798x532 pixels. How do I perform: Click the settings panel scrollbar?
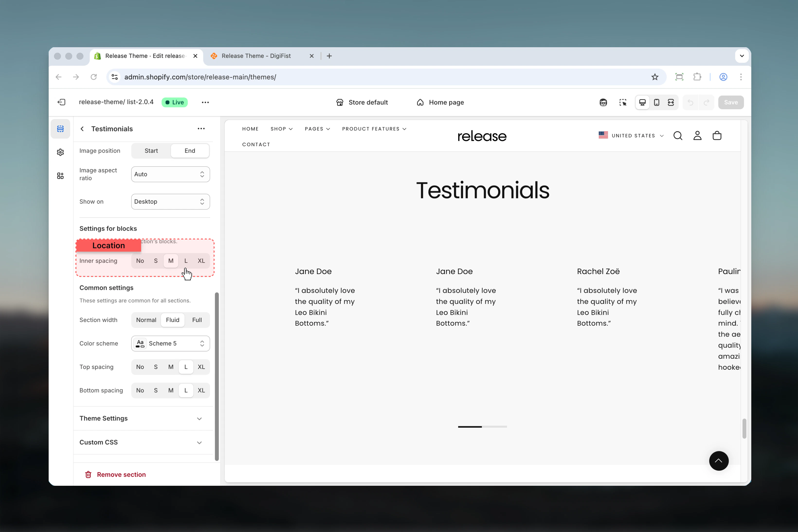[217, 376]
